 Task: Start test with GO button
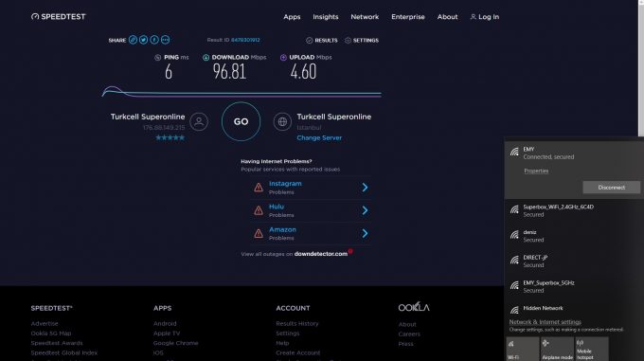[x=241, y=121]
